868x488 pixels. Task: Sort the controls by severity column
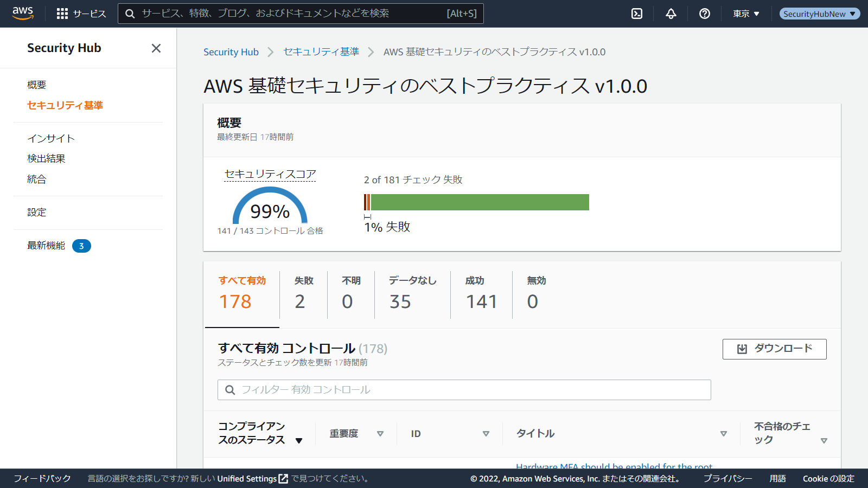[380, 434]
